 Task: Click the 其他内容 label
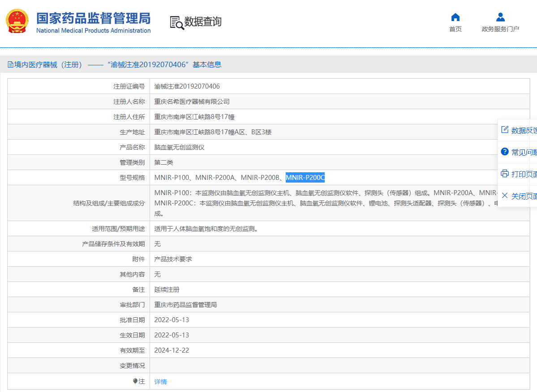pos(132,274)
